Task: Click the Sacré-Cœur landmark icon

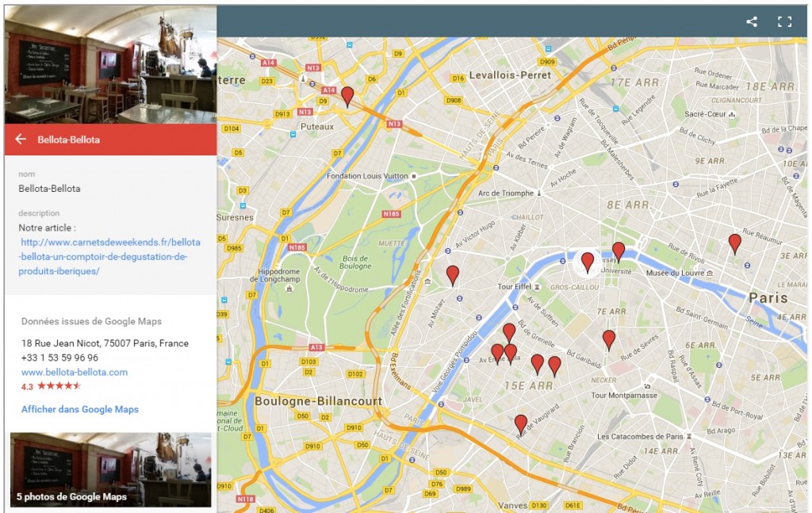Action: point(732,114)
